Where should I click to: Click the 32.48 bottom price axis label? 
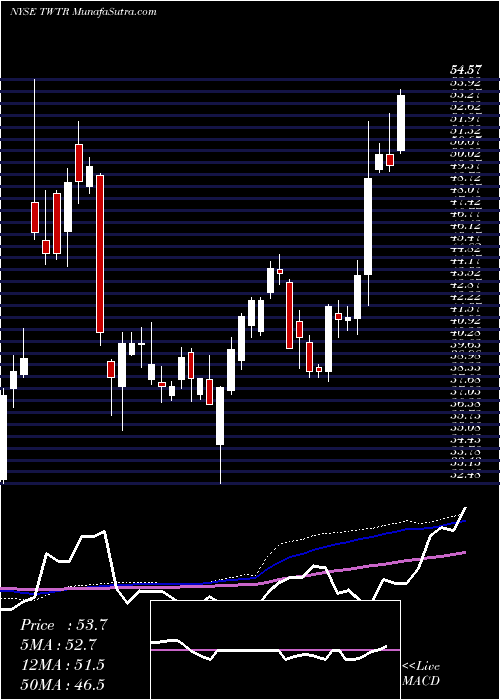click(466, 475)
